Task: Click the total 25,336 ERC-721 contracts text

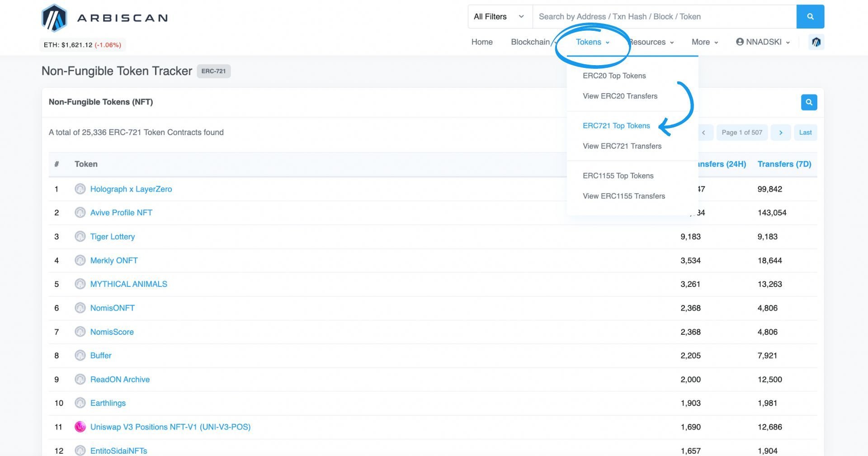Action: point(136,133)
